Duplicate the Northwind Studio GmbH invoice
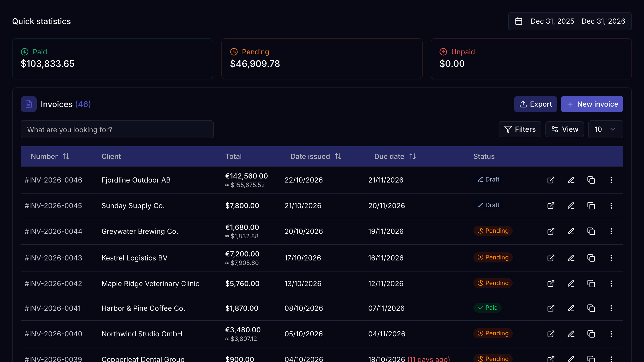Image resolution: width=644 pixels, height=362 pixels. pyautogui.click(x=591, y=334)
